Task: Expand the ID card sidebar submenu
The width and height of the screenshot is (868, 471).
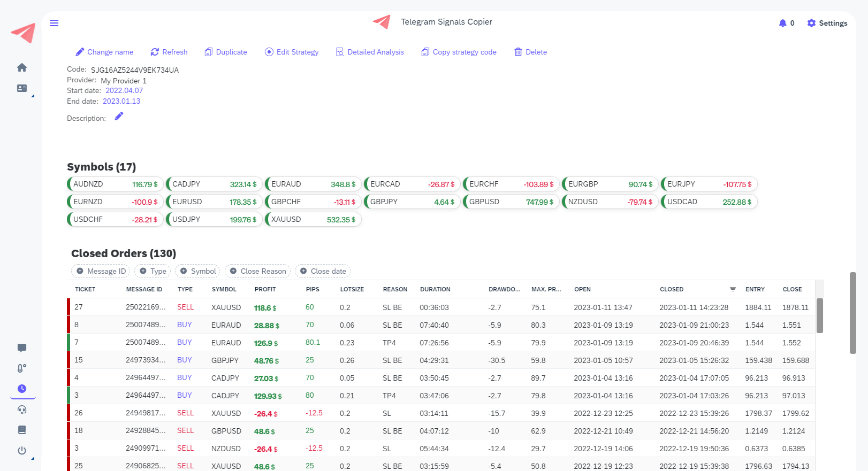Action: click(x=22, y=88)
